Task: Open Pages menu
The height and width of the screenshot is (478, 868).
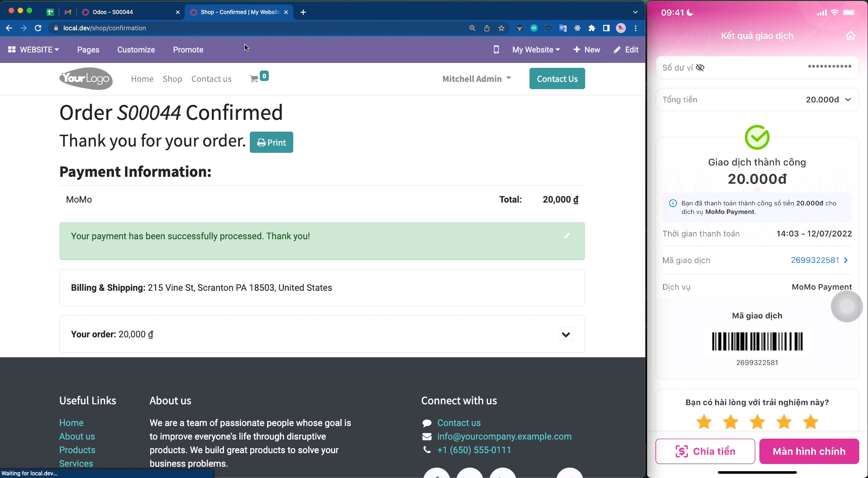Action: point(88,50)
